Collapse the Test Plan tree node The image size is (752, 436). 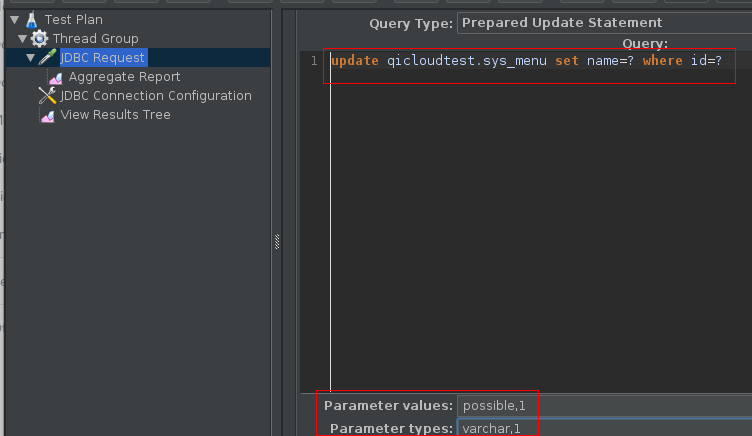coord(15,20)
